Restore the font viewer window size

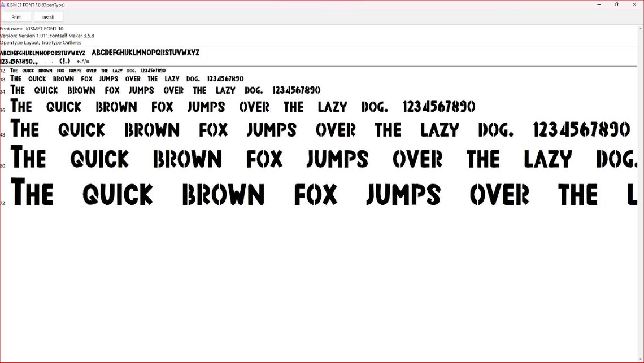click(x=616, y=5)
